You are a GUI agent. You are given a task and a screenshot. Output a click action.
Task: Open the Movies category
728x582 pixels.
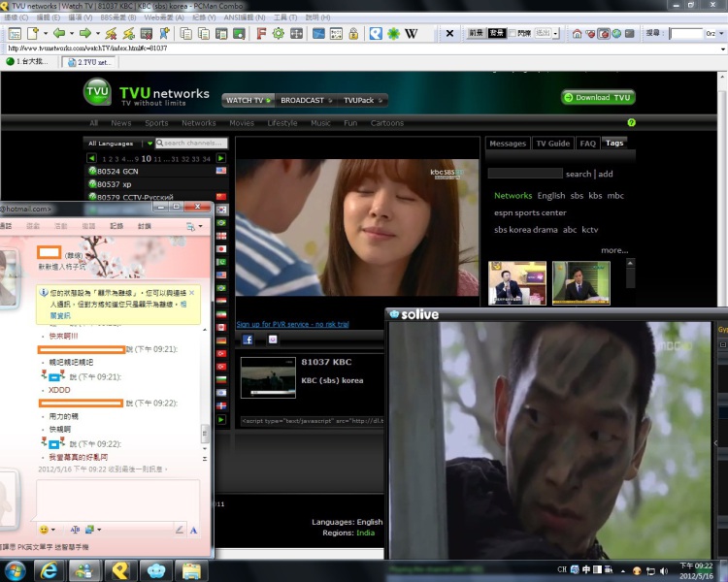pyautogui.click(x=242, y=123)
